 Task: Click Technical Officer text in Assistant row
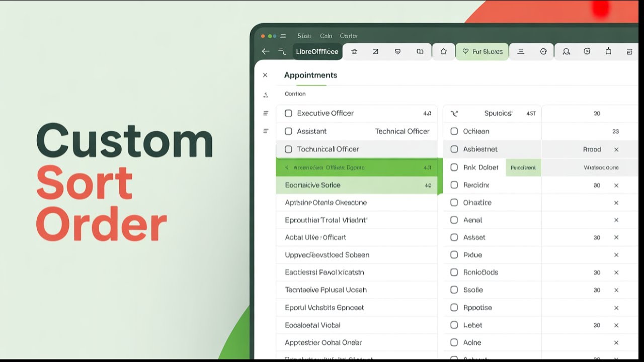[x=403, y=131]
